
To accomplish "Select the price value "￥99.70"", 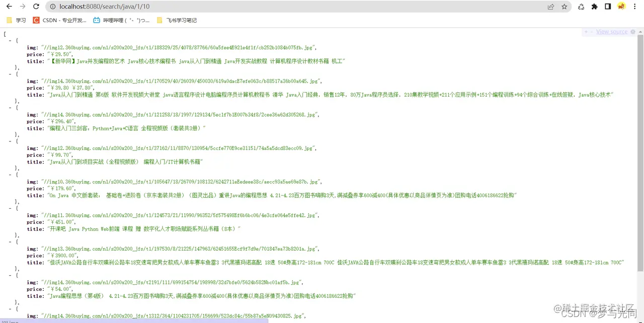I will pos(59,155).
